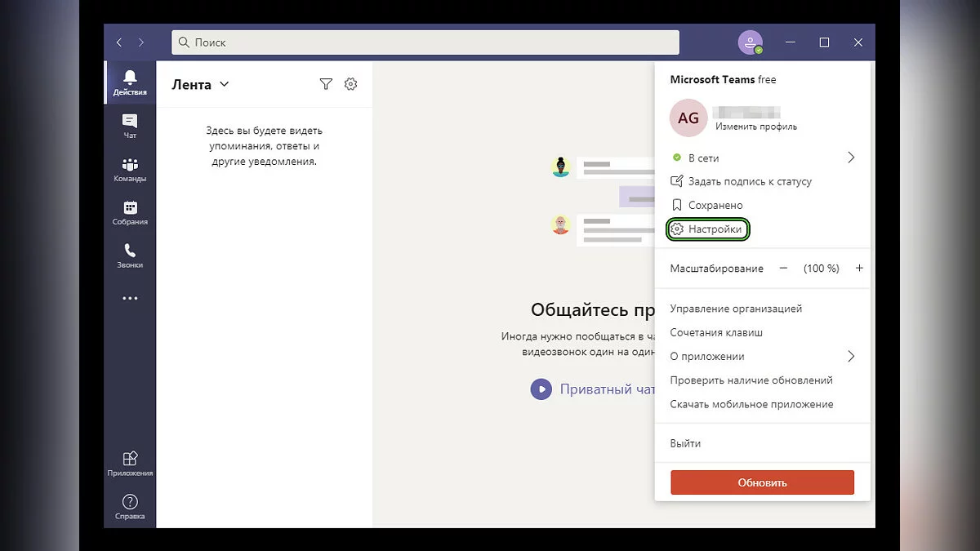The height and width of the screenshot is (551, 980).
Task: Open Сохранено saved items
Action: coord(706,205)
